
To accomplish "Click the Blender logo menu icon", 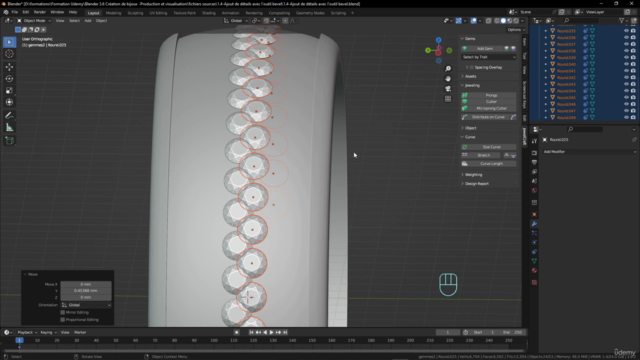I will coord(6,12).
